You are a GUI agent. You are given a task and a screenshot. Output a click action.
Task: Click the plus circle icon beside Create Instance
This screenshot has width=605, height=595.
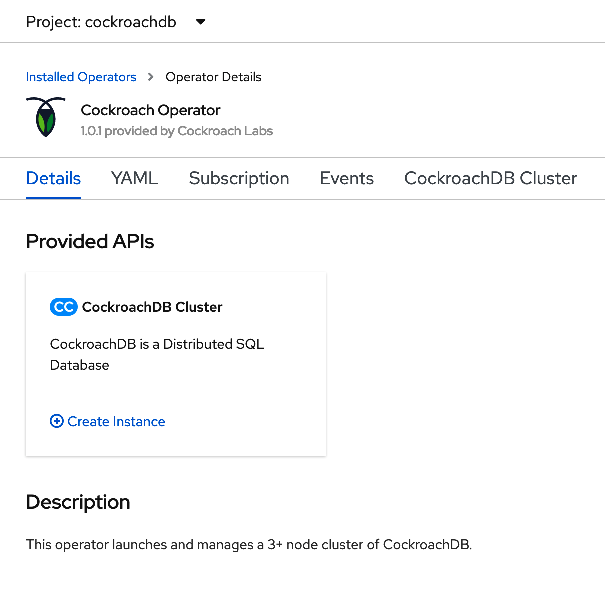click(x=57, y=421)
